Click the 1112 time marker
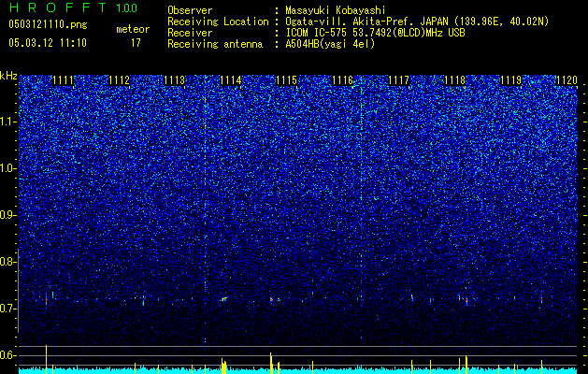 tap(120, 79)
